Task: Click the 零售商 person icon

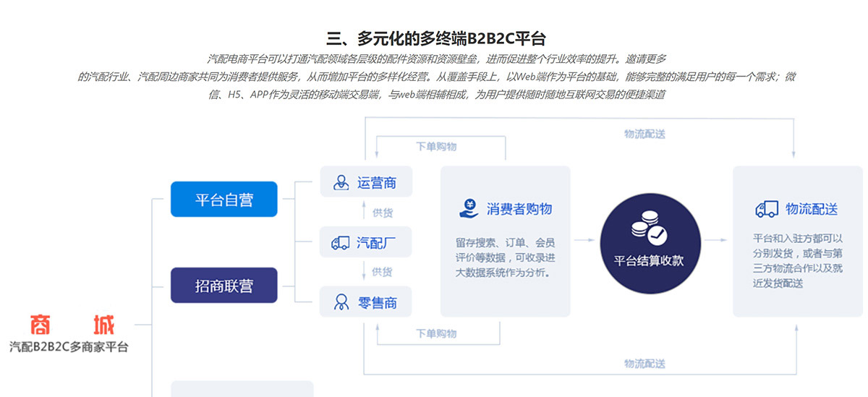Action: 340,302
